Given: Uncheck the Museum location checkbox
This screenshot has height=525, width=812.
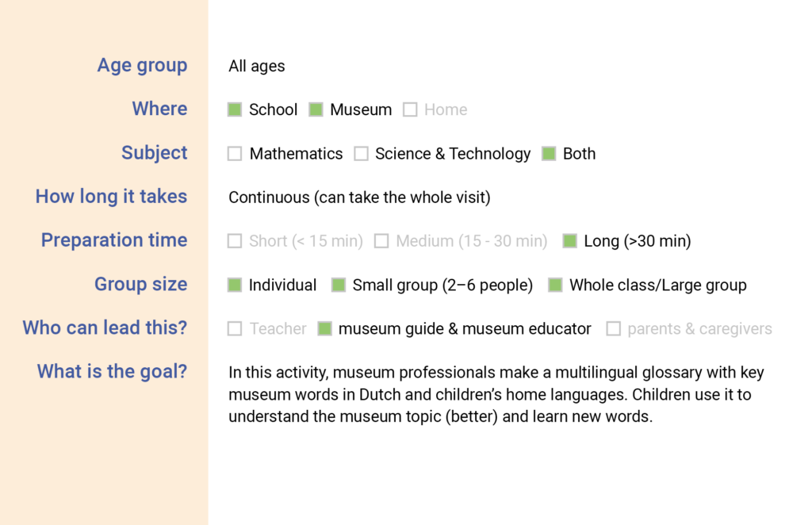Looking at the screenshot, I should click(x=316, y=110).
